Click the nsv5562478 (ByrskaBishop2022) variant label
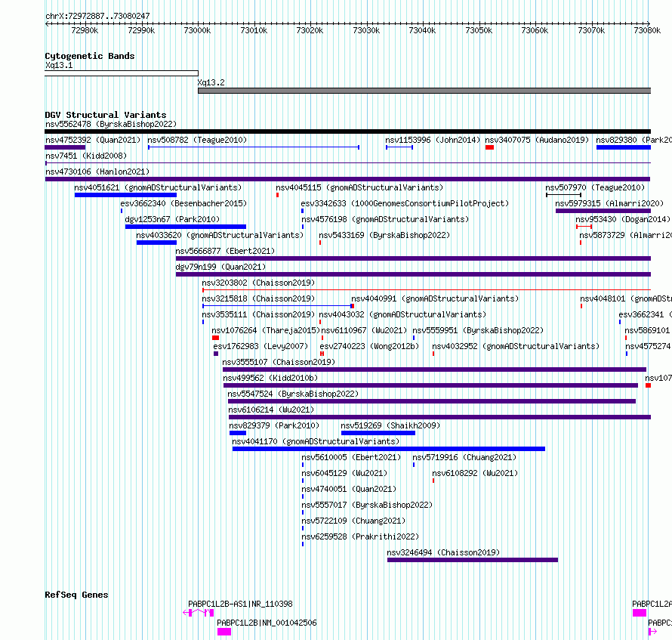 click(110, 125)
